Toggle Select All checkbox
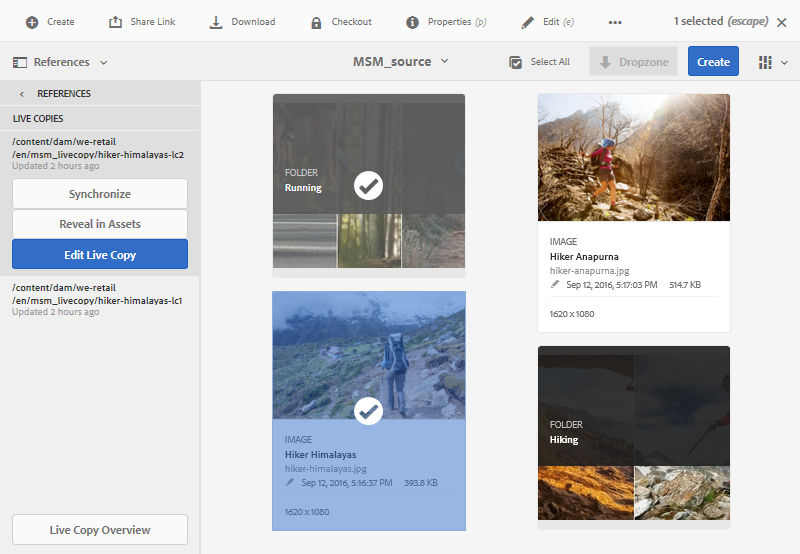 tap(516, 62)
